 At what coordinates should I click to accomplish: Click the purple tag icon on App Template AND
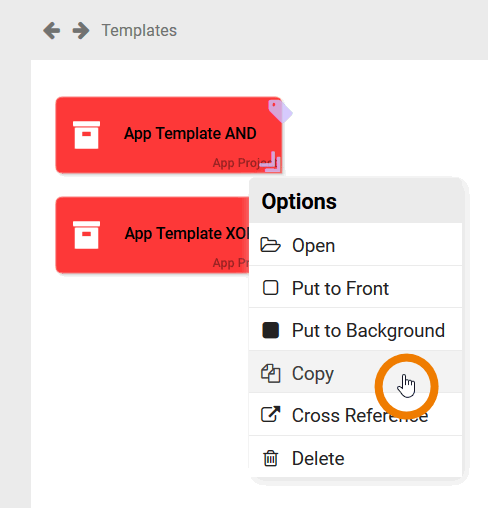click(280, 111)
